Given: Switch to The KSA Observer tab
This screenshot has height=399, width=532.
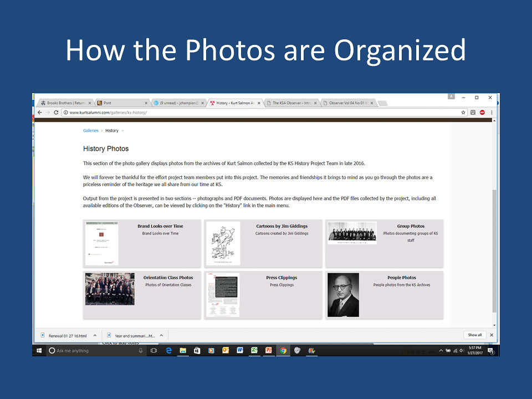Looking at the screenshot, I should pyautogui.click(x=293, y=103).
